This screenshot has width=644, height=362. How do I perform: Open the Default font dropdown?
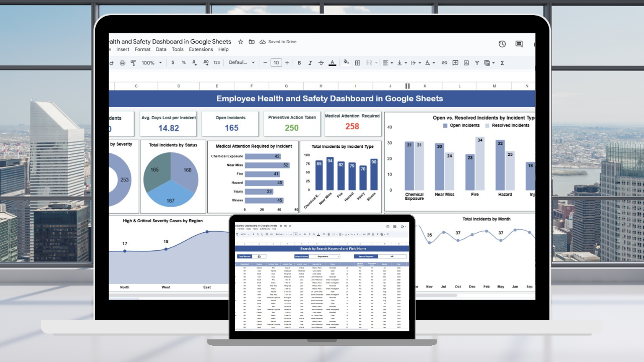pyautogui.click(x=242, y=63)
